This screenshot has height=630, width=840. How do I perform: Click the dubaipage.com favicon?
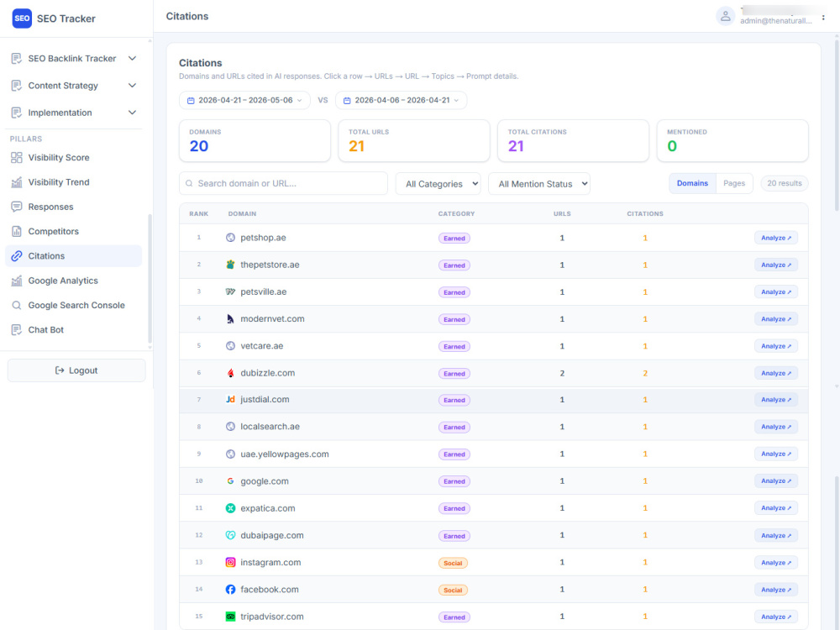[230, 535]
